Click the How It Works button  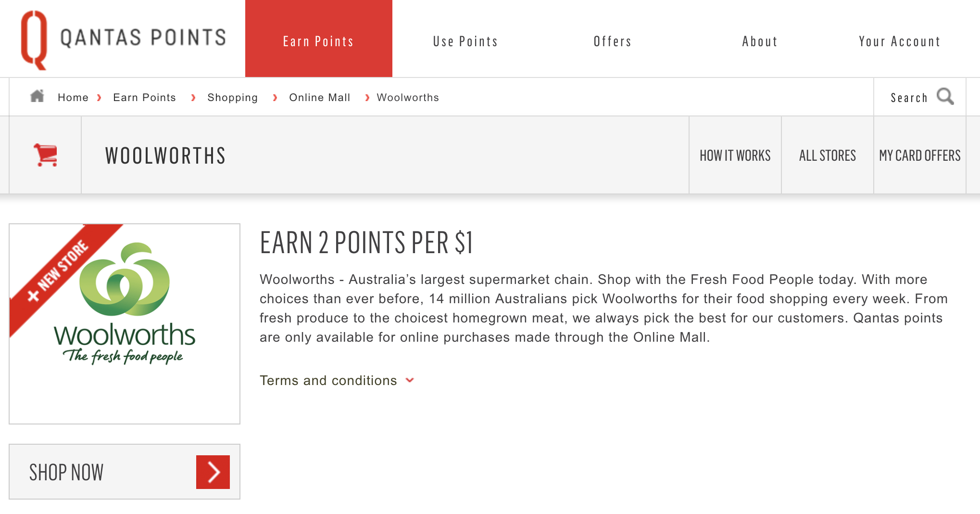[x=735, y=155]
